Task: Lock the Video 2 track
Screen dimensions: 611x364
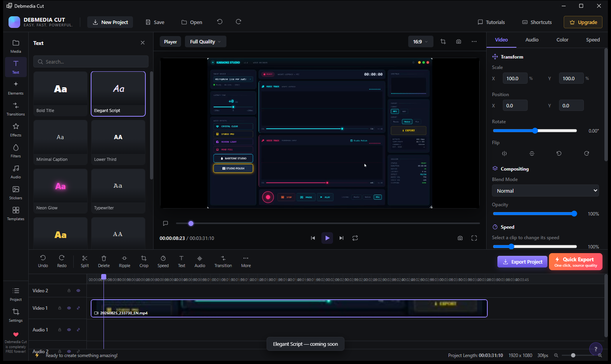Action: 69,290
